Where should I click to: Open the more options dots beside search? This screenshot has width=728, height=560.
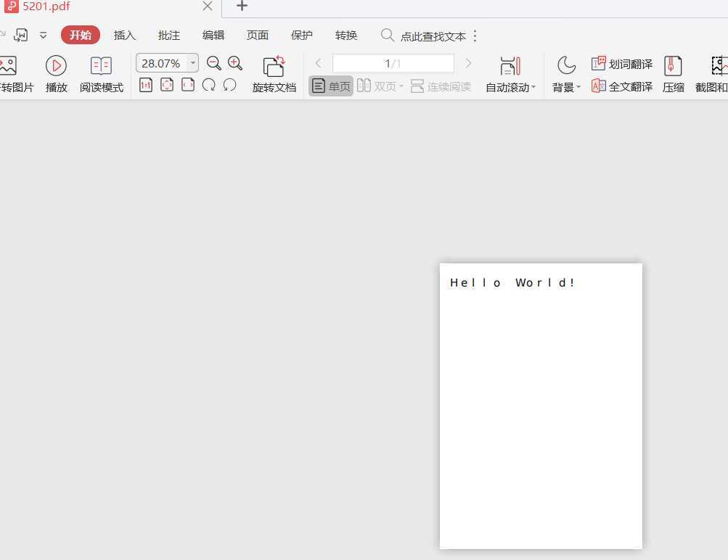(475, 36)
